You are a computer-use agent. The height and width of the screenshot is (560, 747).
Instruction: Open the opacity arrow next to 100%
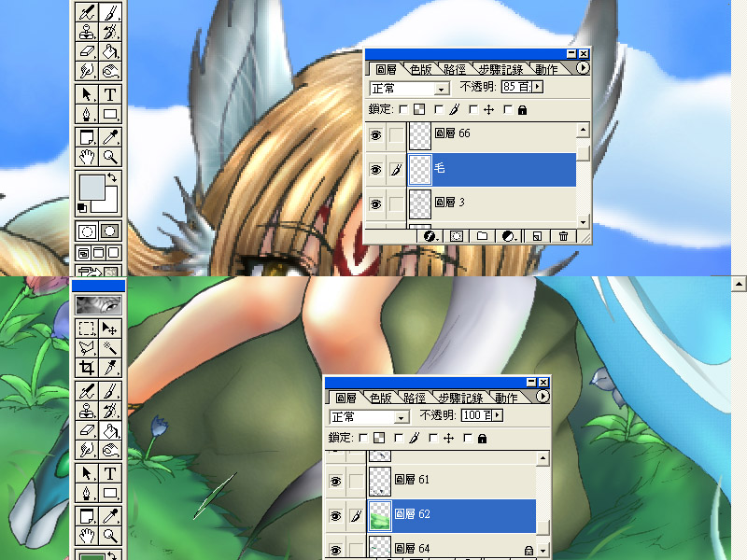[498, 415]
